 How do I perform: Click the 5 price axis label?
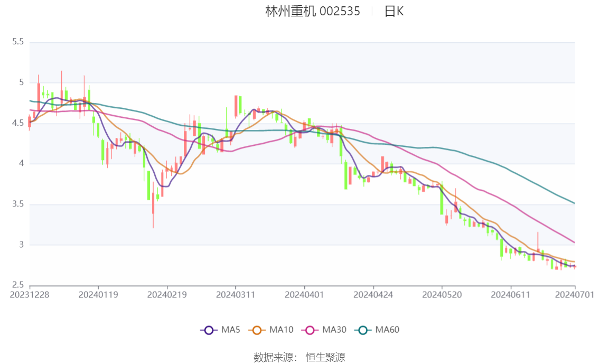pyautogui.click(x=21, y=82)
